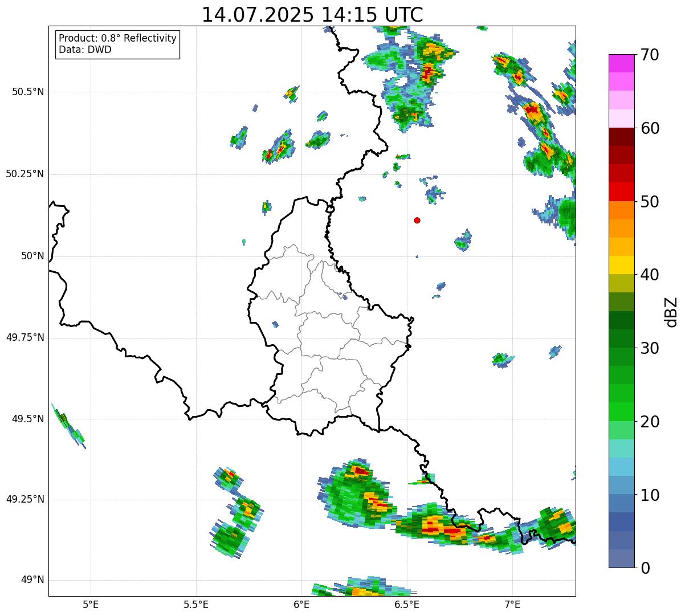Image resolution: width=685 pixels, height=616 pixels.
Task: Click the colorbar tick label 10
Action: [x=650, y=495]
